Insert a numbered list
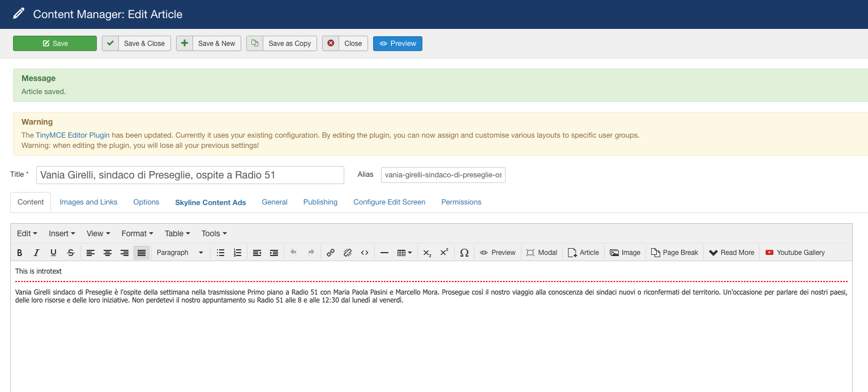This screenshot has height=392, width=868. (x=238, y=253)
